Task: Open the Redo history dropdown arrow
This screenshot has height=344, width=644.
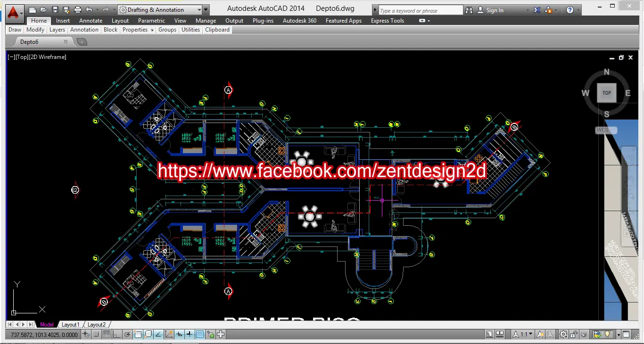Action: [114, 10]
